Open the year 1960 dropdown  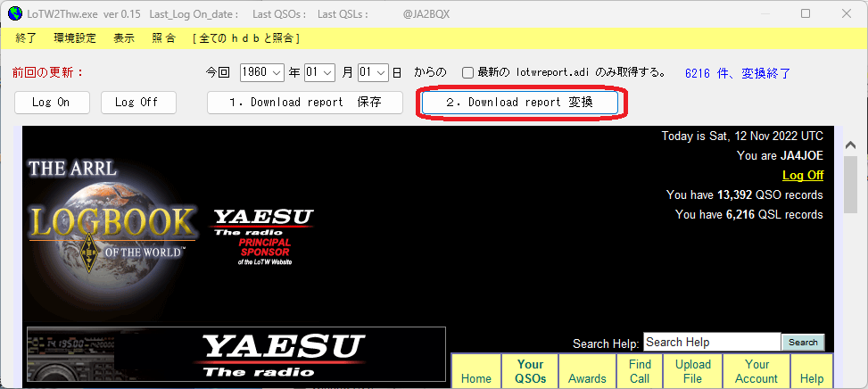pos(262,72)
